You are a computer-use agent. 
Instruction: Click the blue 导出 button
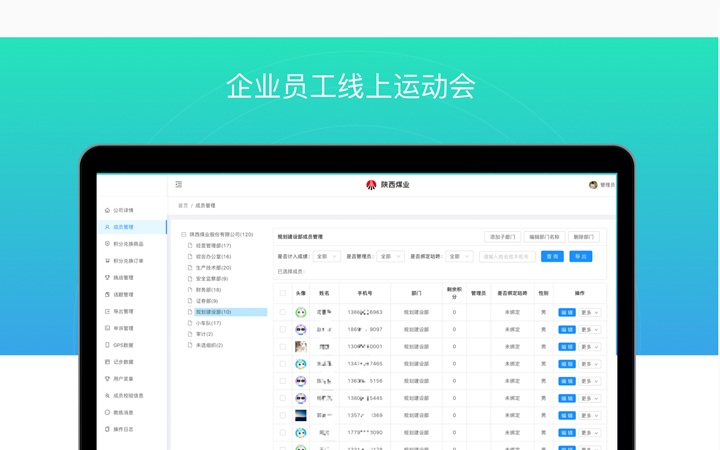pyautogui.click(x=581, y=256)
